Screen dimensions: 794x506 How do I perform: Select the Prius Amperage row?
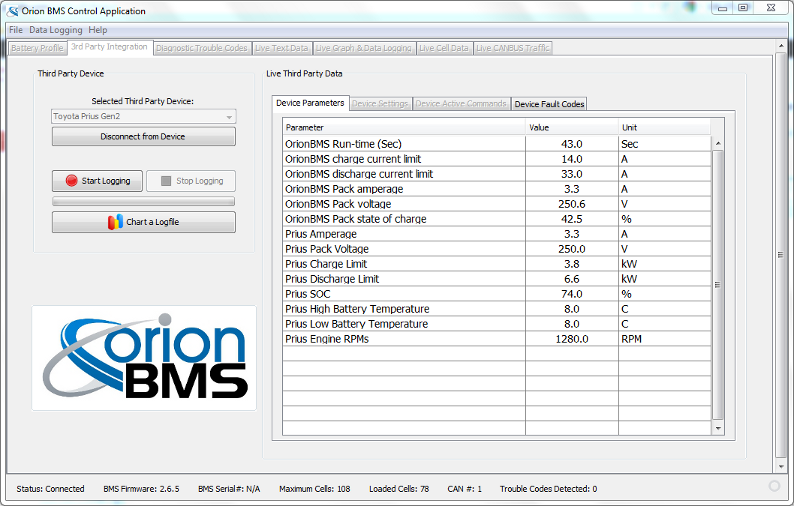tap(497, 234)
